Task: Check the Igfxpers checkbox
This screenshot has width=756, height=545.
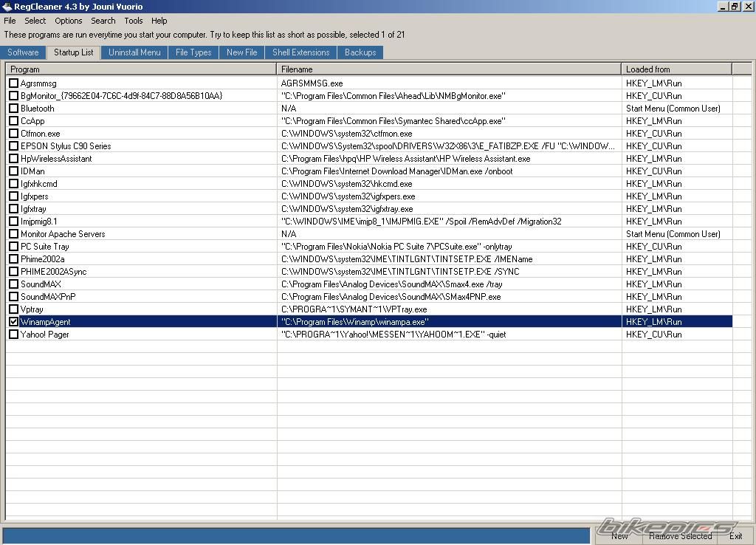Action: (13, 196)
